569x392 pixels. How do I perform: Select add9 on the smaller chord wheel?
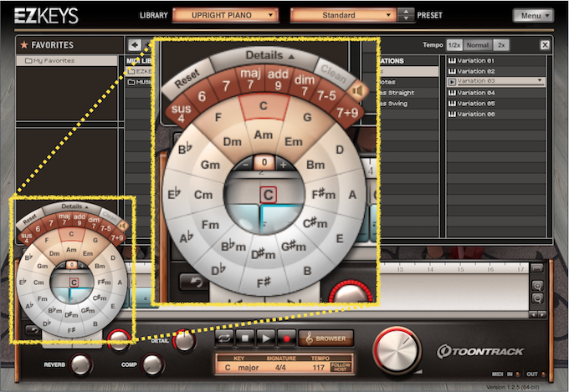[x=79, y=219]
